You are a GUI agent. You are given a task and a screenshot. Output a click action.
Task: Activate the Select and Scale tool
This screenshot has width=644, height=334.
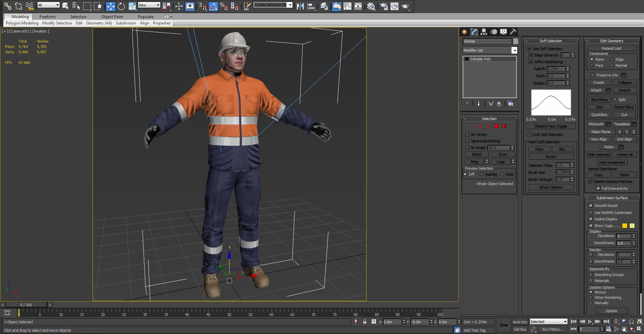pyautogui.click(x=132, y=6)
